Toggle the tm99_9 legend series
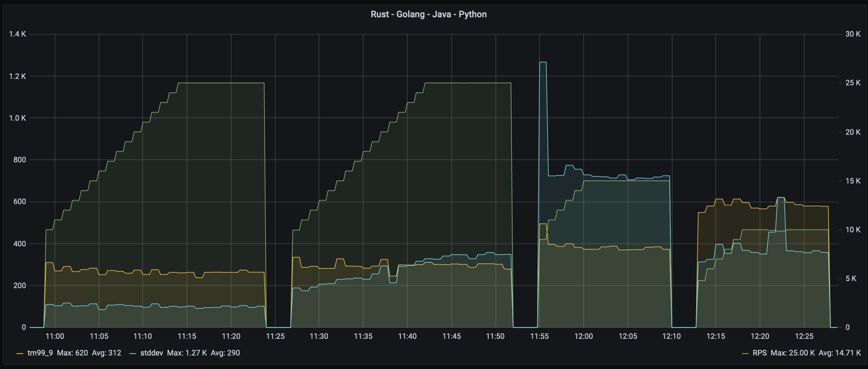 [x=40, y=353]
